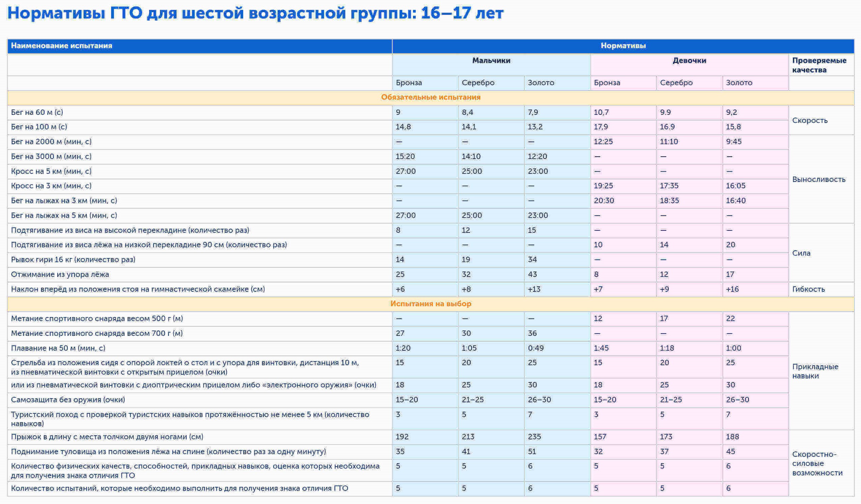Click the 'Нормативы' header cell
The width and height of the screenshot is (861, 504).
(x=623, y=46)
